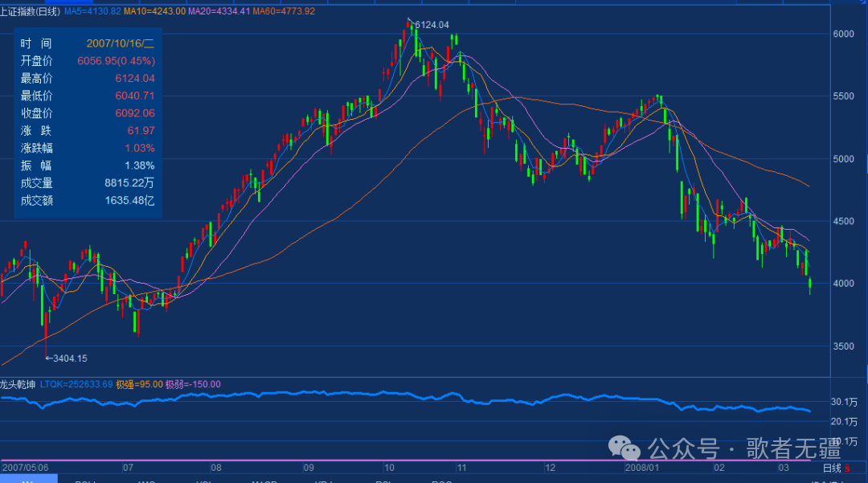The height and width of the screenshot is (483, 868).
Task: Open the 日线 period selector
Action: 832,467
